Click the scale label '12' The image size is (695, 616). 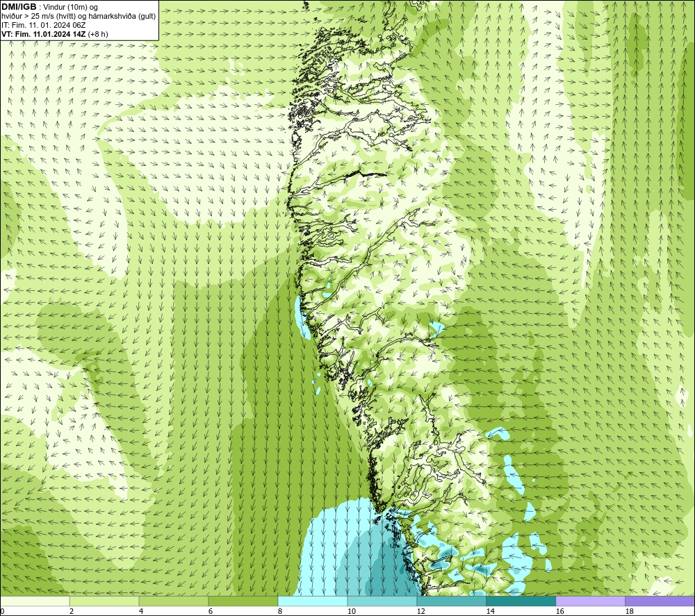tap(420, 612)
